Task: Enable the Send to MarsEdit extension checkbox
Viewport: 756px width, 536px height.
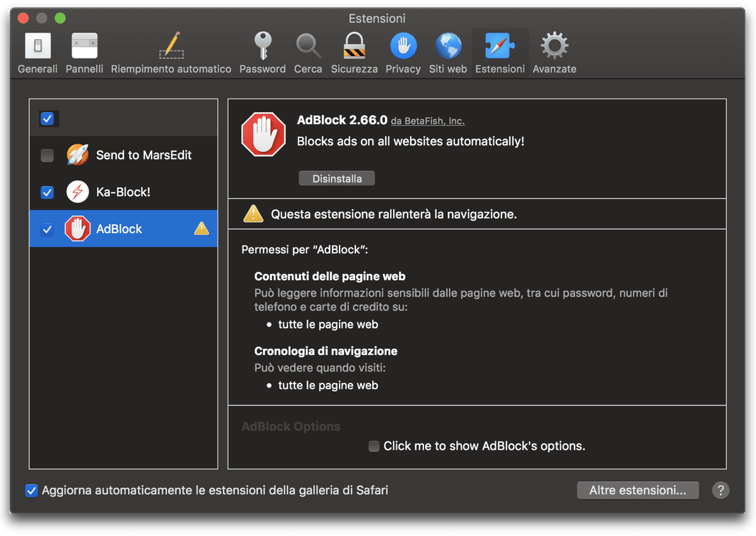Action: tap(47, 155)
